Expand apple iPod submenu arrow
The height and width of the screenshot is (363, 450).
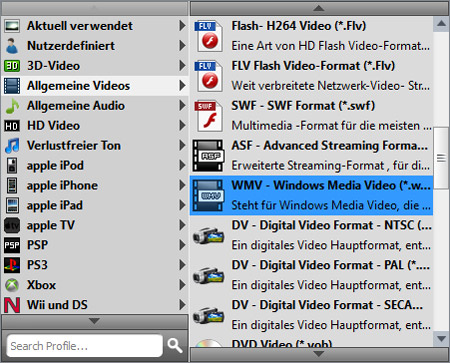click(x=182, y=165)
